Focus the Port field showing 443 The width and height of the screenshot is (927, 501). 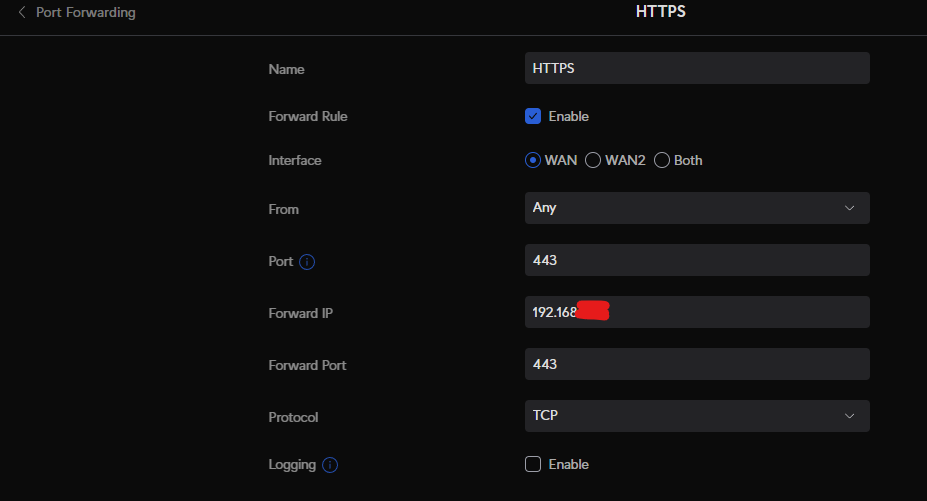[697, 260]
